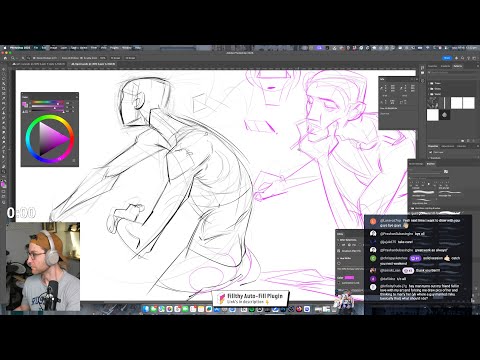Open the Edit menu

(x=44, y=48)
